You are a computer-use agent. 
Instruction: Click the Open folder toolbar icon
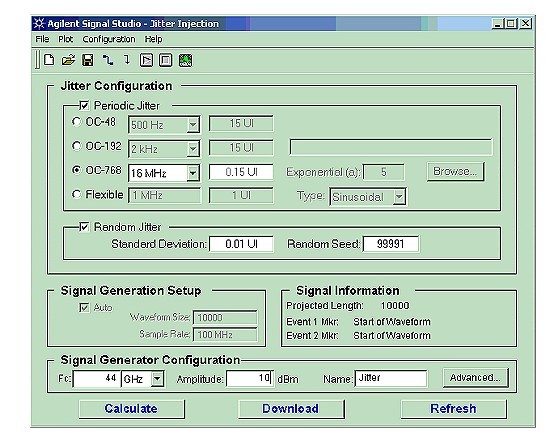(69, 60)
